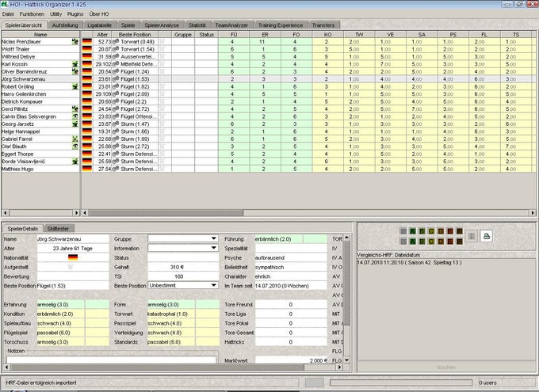Image resolution: width=539 pixels, height=392 pixels.
Task: Select group B in the top row
Action: pyautogui.click(x=422, y=231)
